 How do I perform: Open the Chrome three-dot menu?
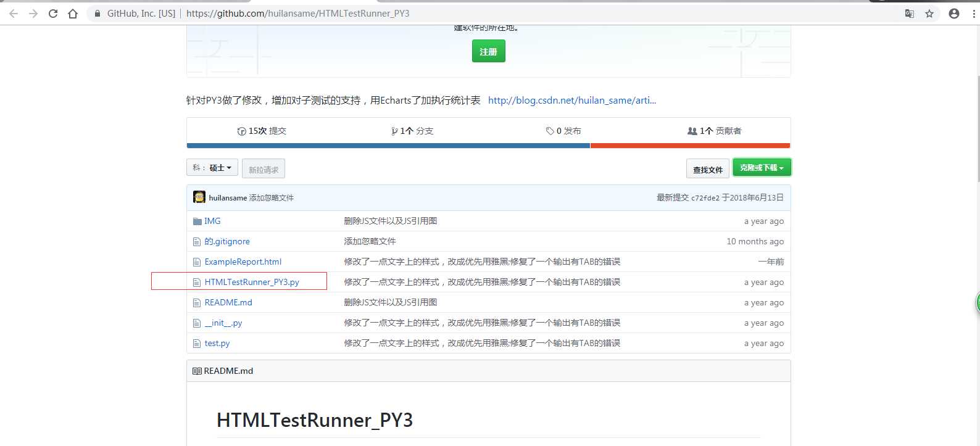tap(974, 14)
